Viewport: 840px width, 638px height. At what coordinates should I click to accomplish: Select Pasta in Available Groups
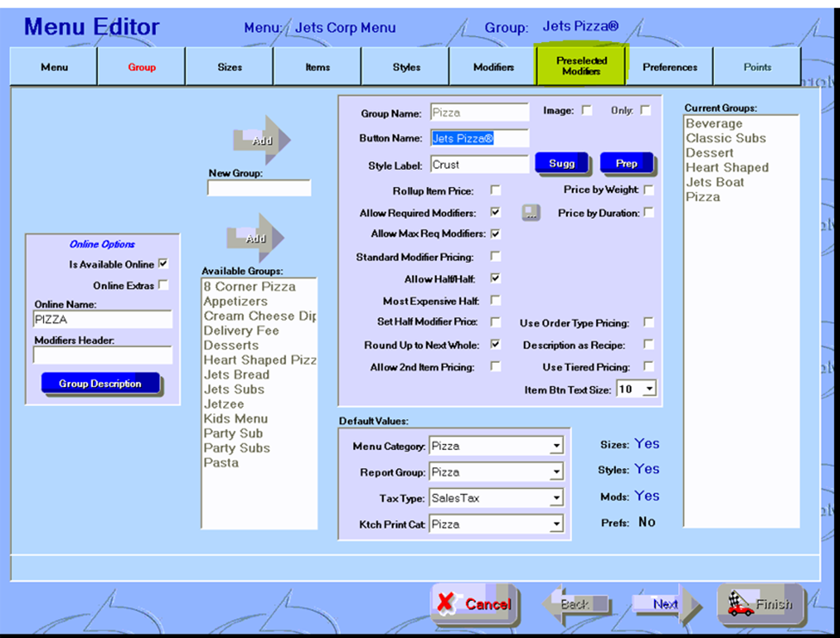[x=221, y=462]
